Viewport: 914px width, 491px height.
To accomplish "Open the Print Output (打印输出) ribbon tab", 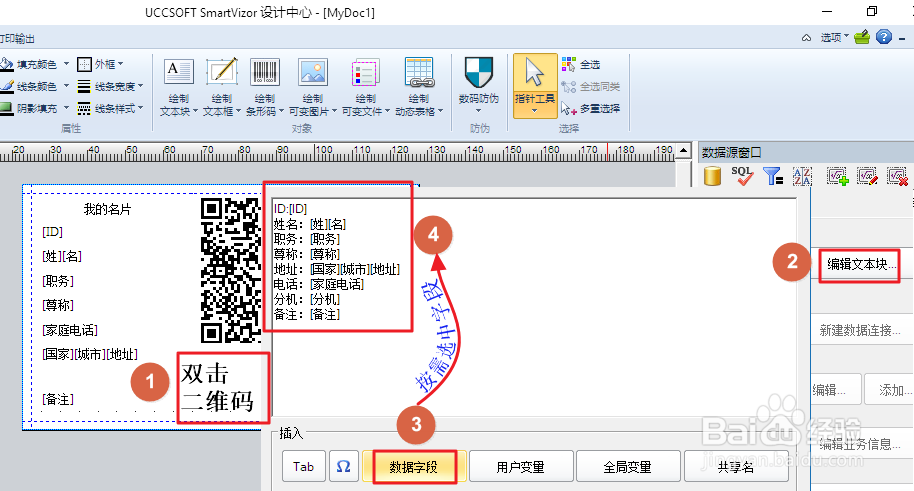I will pos(17,38).
